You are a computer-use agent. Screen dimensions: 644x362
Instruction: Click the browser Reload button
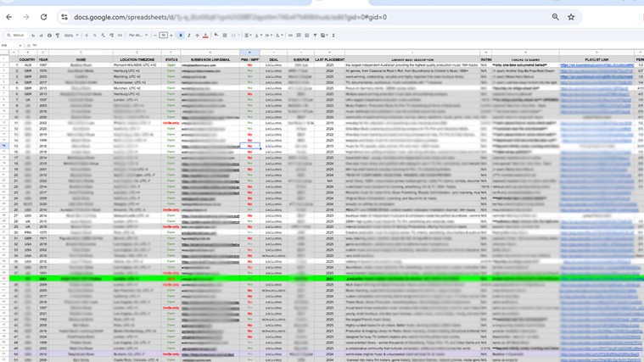click(43, 17)
